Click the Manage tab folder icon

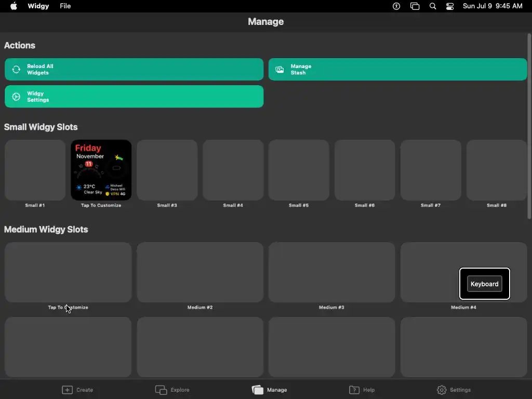tap(258, 390)
